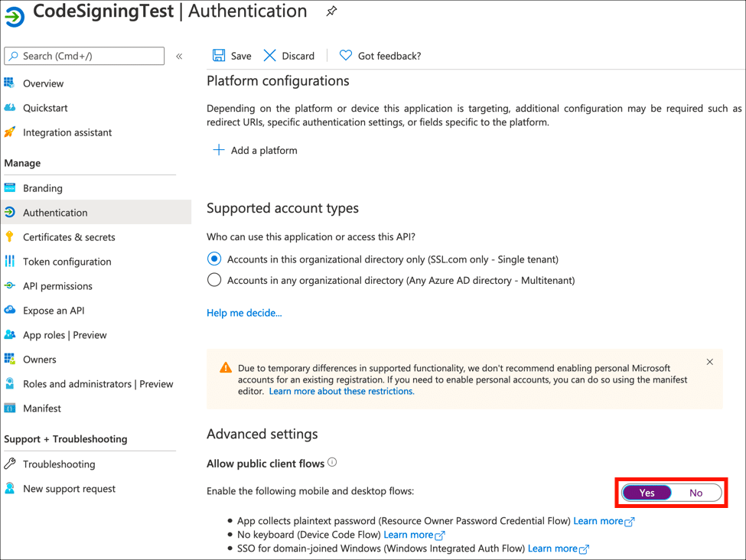The height and width of the screenshot is (560, 746).
Task: Click the Discard X icon
Action: (x=270, y=55)
